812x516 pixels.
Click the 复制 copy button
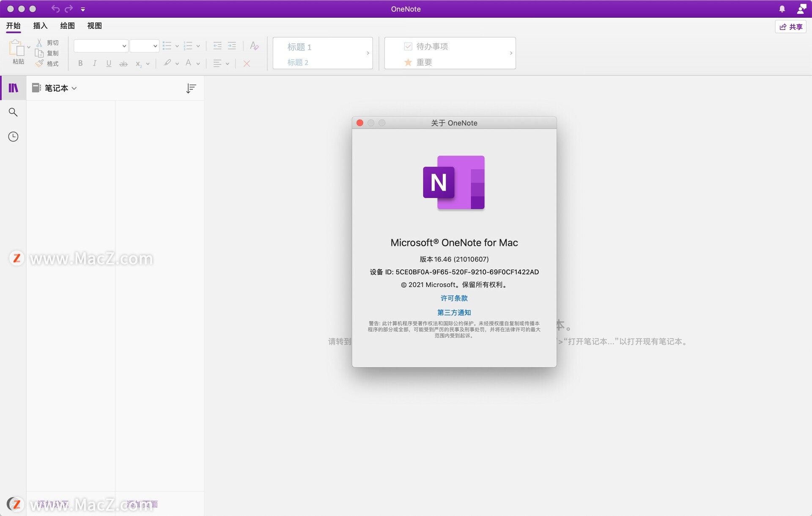(47, 53)
